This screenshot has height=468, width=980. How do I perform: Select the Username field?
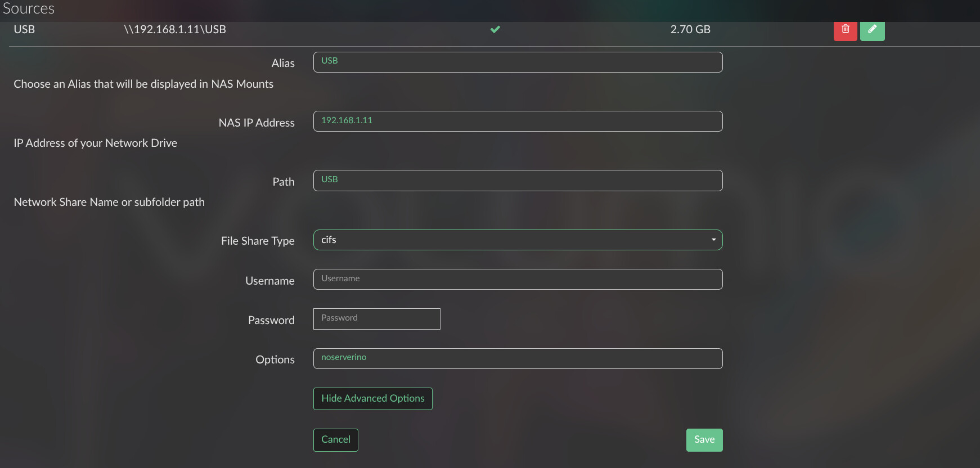coord(518,280)
